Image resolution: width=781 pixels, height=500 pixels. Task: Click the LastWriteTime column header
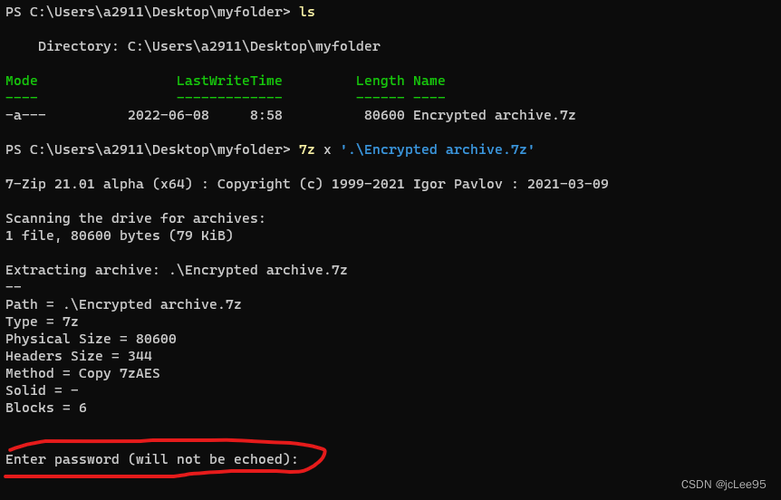point(229,81)
